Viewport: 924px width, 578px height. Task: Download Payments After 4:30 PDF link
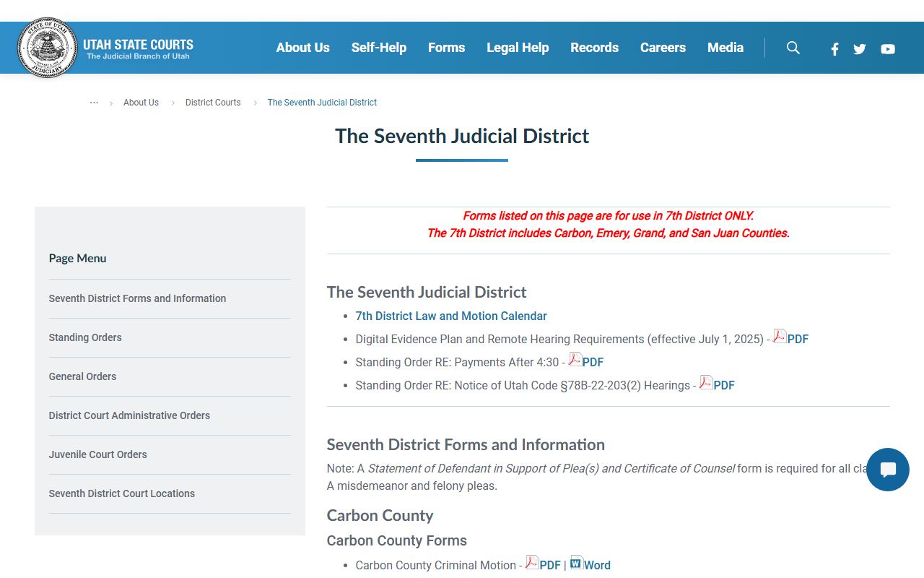pyautogui.click(x=593, y=363)
